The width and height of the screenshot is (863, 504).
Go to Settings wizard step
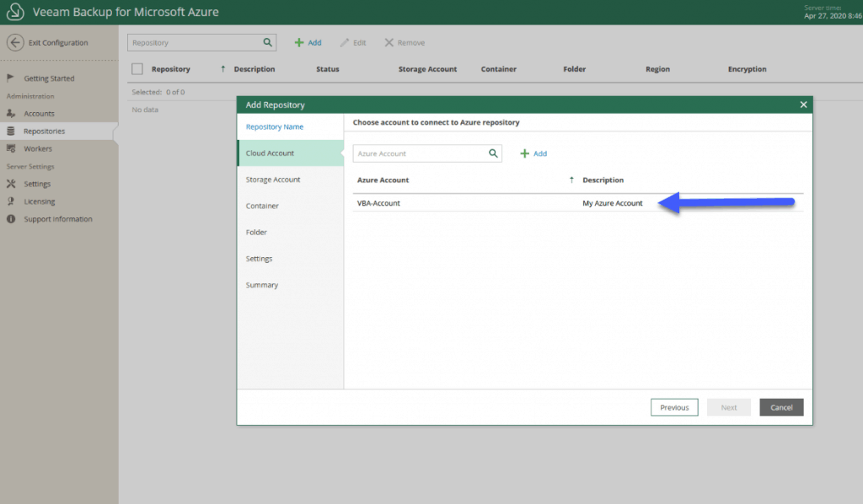click(x=290, y=259)
